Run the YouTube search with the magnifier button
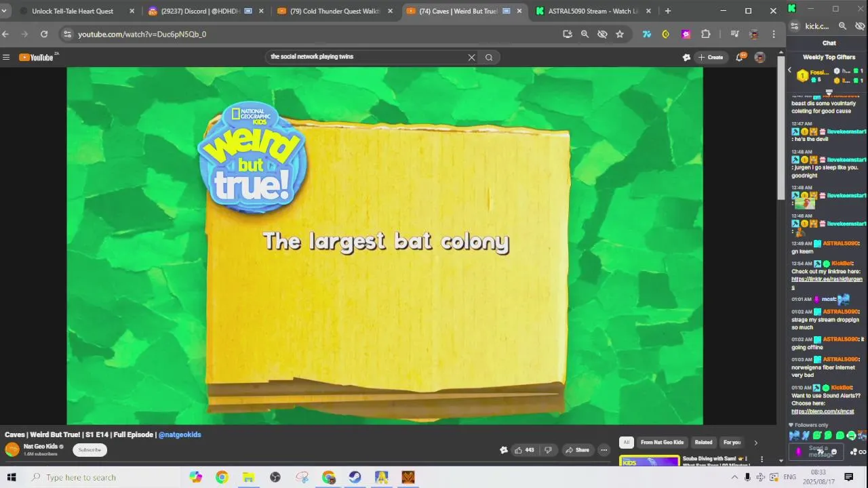868x488 pixels. click(x=489, y=57)
